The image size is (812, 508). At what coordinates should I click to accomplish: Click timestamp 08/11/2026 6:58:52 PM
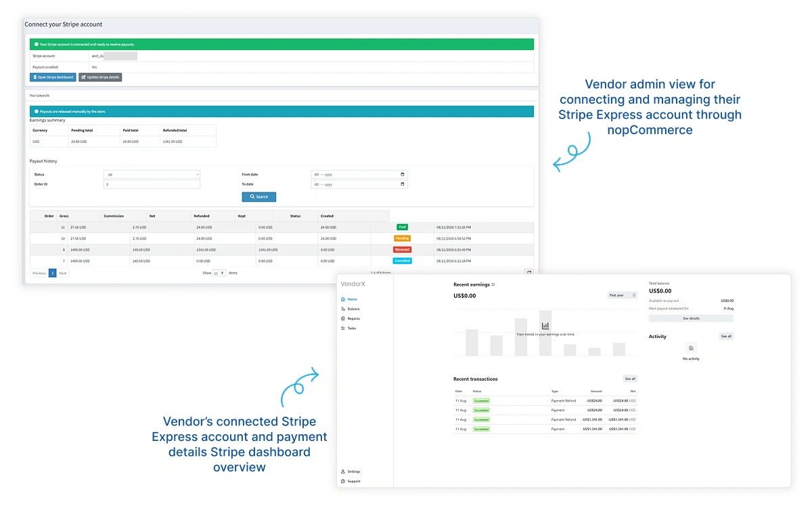[453, 238]
